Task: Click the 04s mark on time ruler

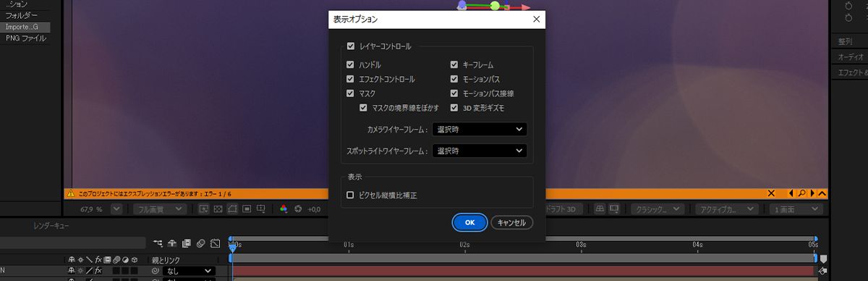Action: [x=697, y=245]
